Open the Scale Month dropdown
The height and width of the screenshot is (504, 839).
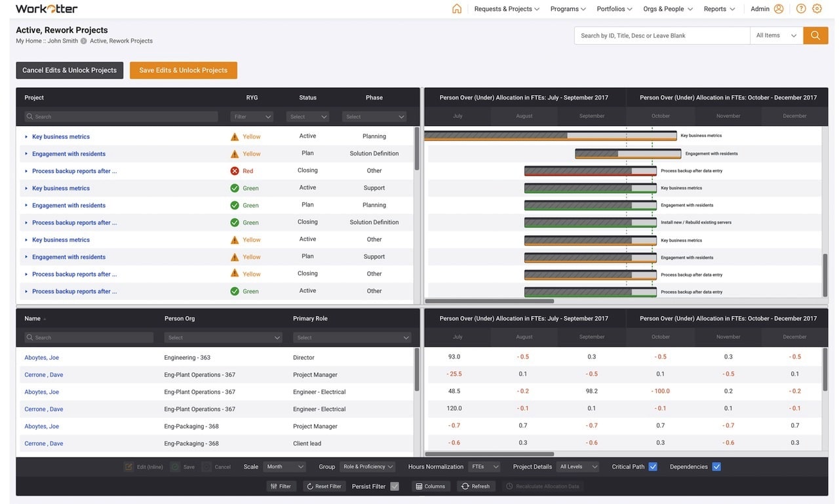pyautogui.click(x=285, y=467)
